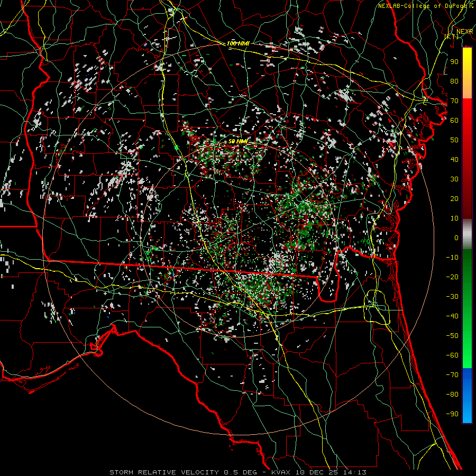Click the -40 value on the velocity scale
Screen dimensions: 476x476
[452, 316]
